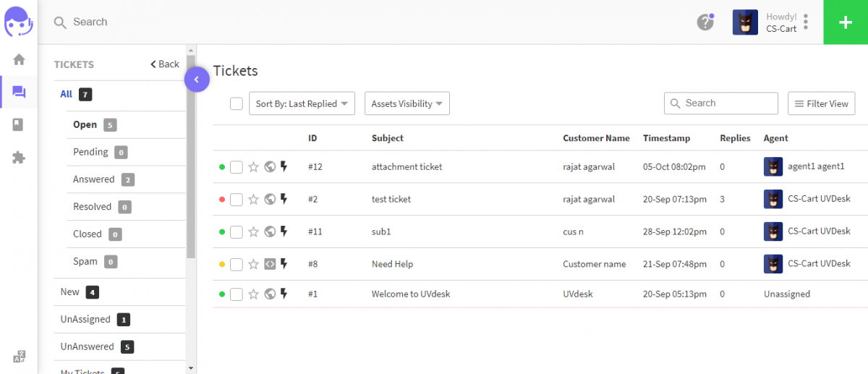Click the translation language icon

tap(20, 356)
